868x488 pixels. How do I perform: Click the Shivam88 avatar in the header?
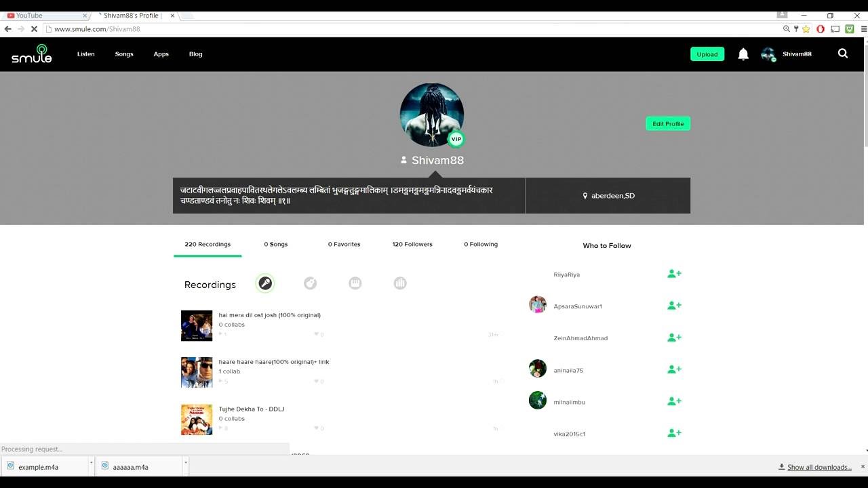768,54
